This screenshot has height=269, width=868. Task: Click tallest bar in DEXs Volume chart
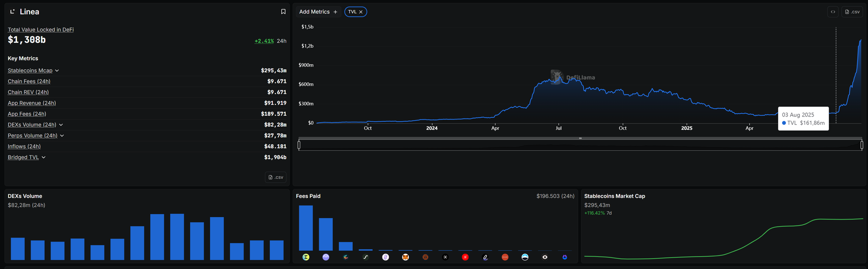(177, 237)
